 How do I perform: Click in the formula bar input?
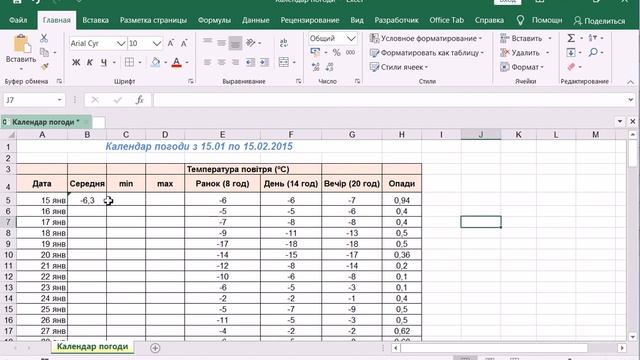(389, 100)
